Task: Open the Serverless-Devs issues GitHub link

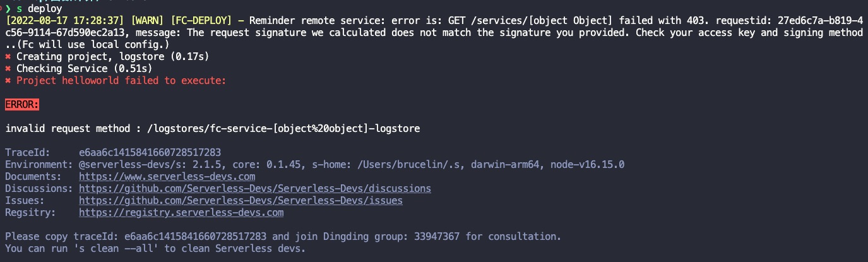Action: pyautogui.click(x=241, y=201)
